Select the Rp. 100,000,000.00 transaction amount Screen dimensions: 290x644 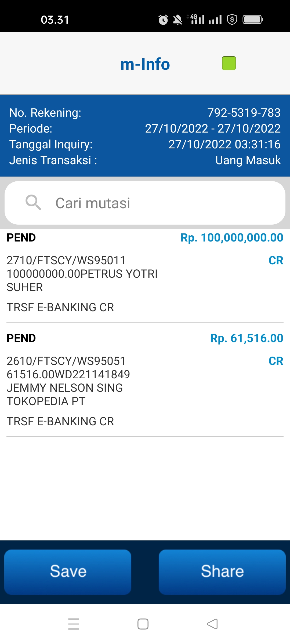(232, 238)
